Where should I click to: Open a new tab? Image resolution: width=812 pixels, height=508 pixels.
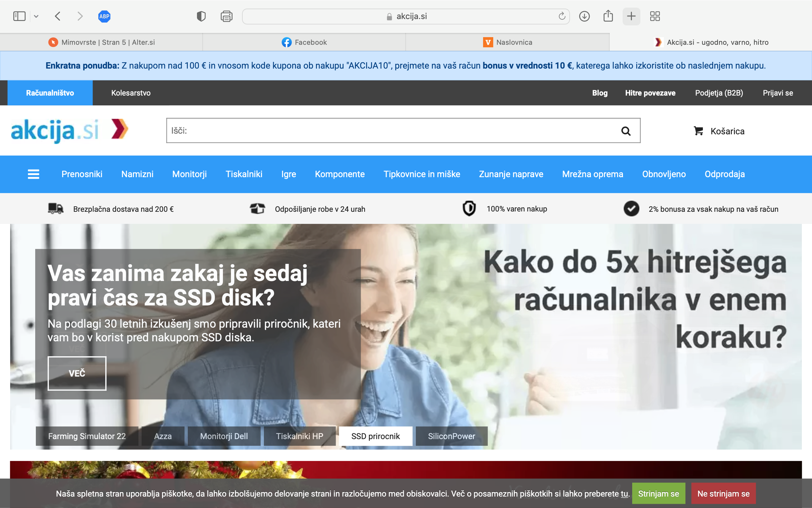click(x=632, y=16)
